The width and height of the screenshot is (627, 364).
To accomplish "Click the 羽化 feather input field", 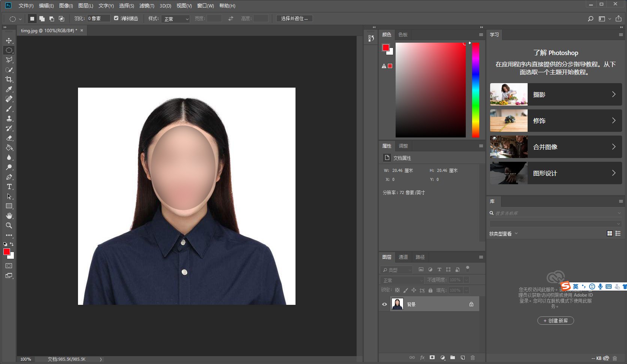I will (x=98, y=18).
